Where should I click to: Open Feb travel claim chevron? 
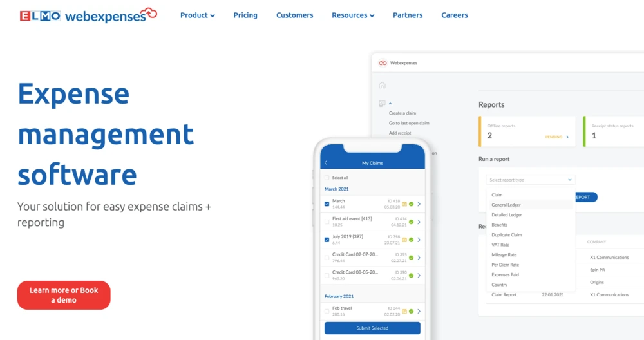pos(419,311)
